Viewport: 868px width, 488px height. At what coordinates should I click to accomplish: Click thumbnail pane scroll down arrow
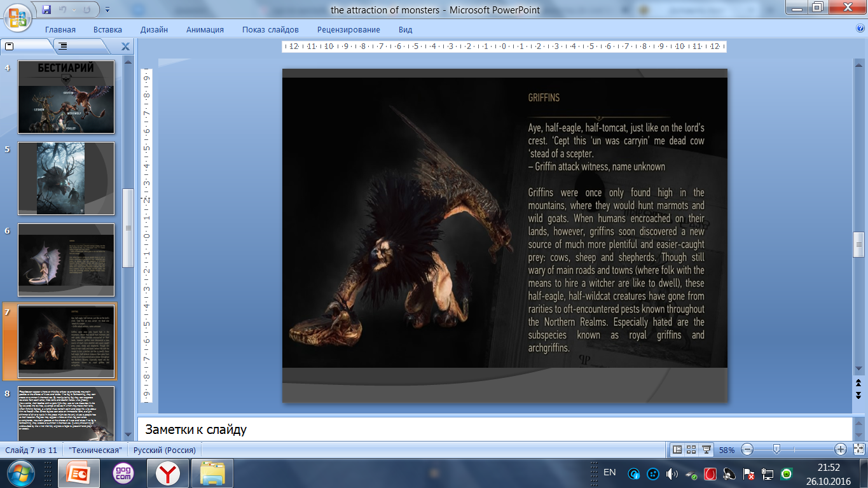click(x=128, y=434)
